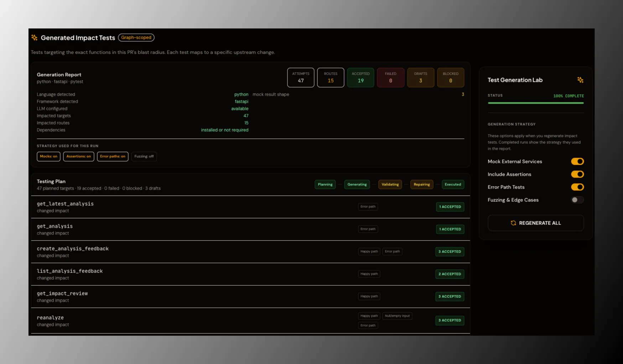The height and width of the screenshot is (364, 623).
Task: Click Happy path tag on get_impact_review row
Action: (369, 296)
